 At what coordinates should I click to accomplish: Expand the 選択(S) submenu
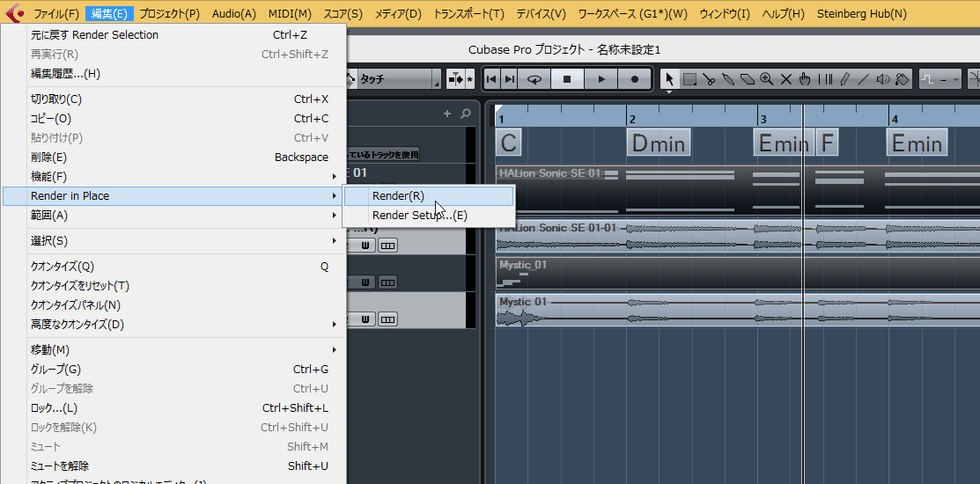point(174,241)
